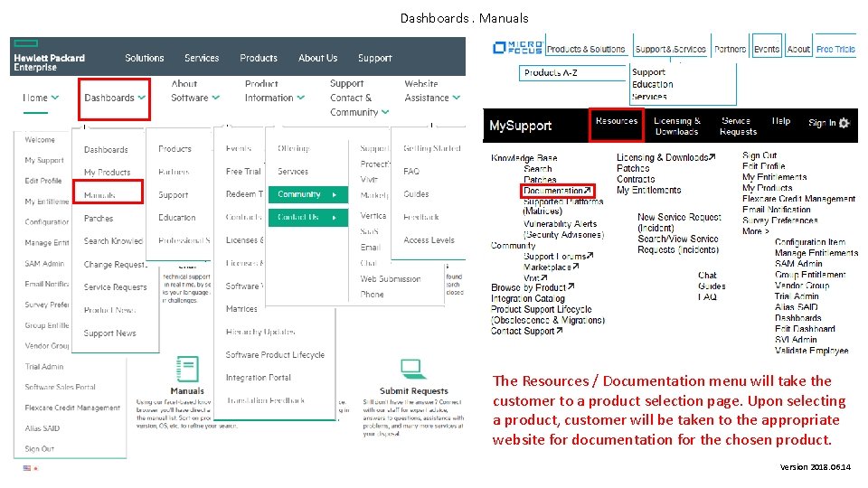Expand the Home dropdown chevron
Viewport: 868px width, 488px height.
[x=55, y=98]
